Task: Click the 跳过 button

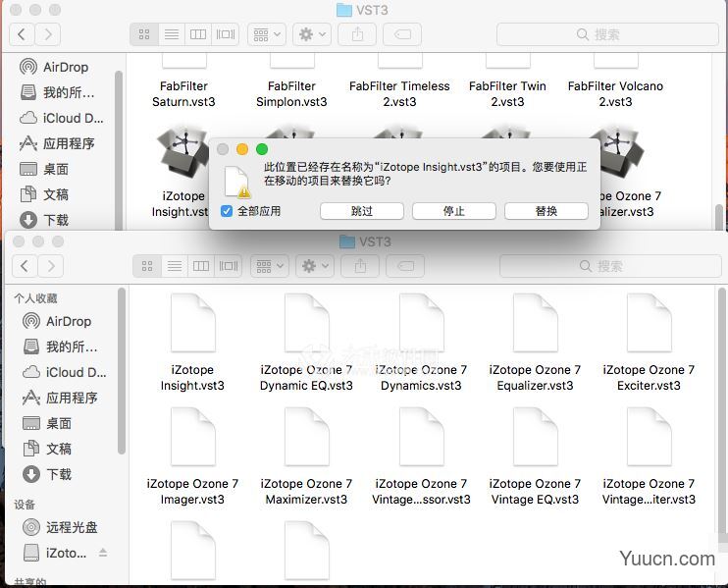Action: coord(362,211)
